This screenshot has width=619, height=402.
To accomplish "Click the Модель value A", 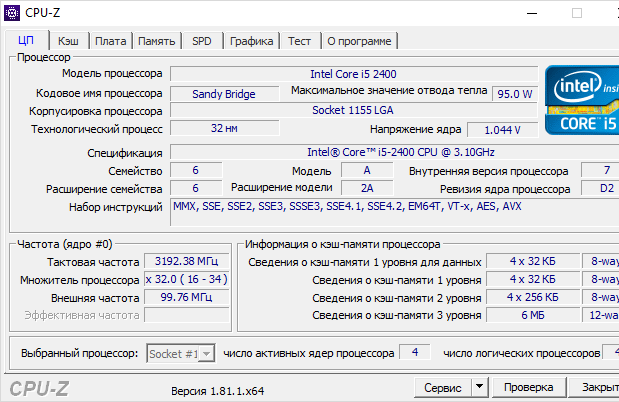I will click(x=367, y=170).
